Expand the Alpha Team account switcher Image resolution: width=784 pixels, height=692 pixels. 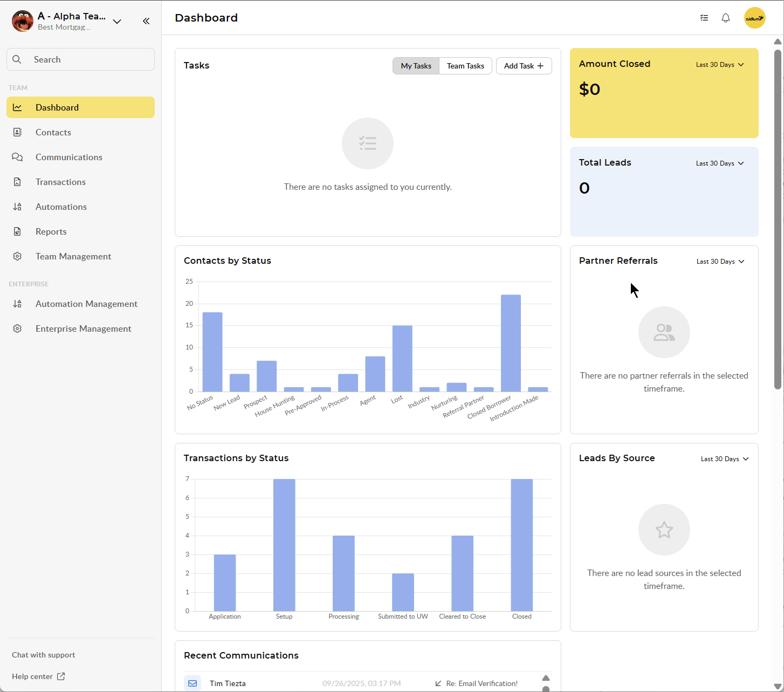point(117,22)
